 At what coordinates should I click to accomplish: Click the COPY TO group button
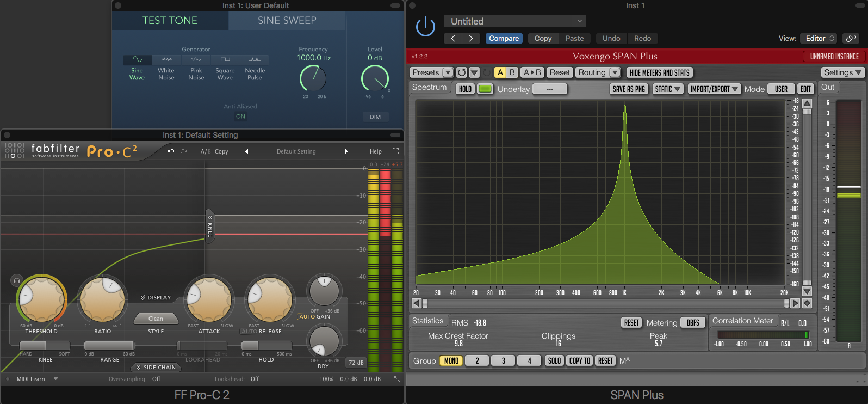580,360
